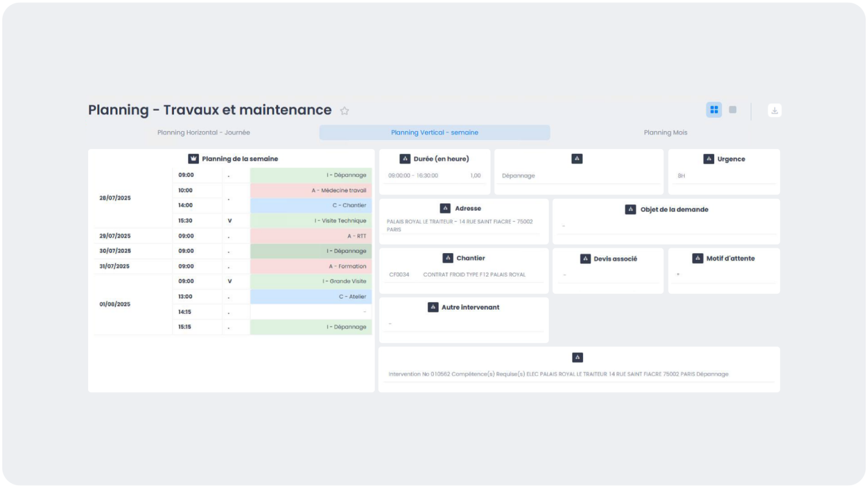Click the crown icon beside Planning de la semaine

(x=193, y=159)
